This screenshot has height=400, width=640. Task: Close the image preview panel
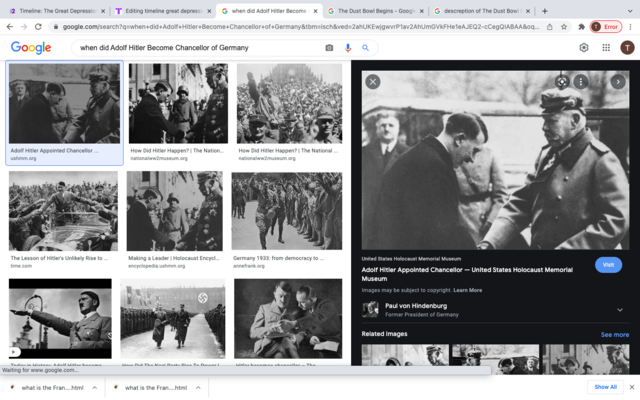click(x=373, y=82)
